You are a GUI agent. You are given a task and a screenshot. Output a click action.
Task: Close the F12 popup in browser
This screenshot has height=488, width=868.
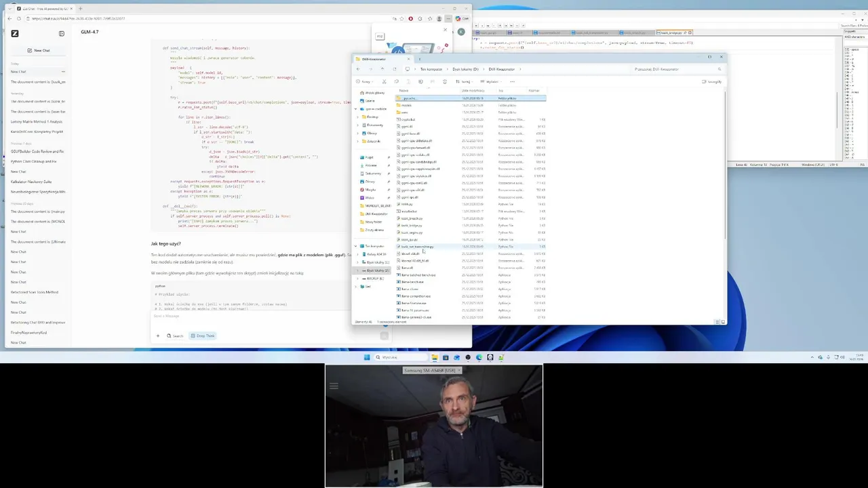point(446,30)
